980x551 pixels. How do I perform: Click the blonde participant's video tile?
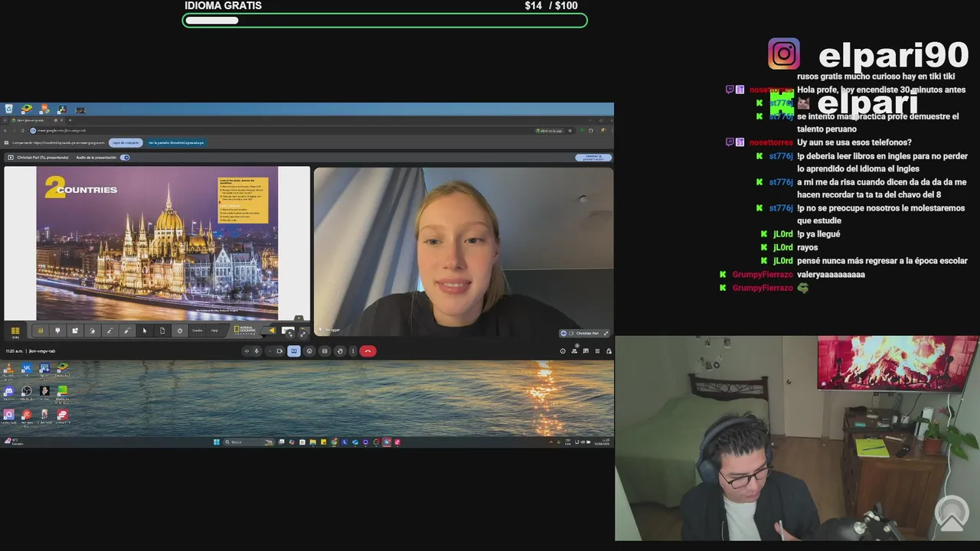[x=463, y=253]
